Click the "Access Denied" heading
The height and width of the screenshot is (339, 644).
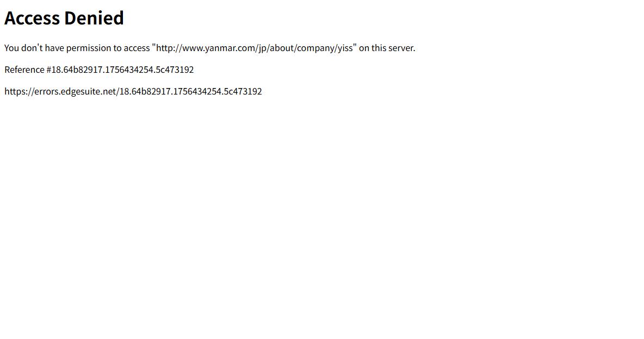click(x=64, y=18)
